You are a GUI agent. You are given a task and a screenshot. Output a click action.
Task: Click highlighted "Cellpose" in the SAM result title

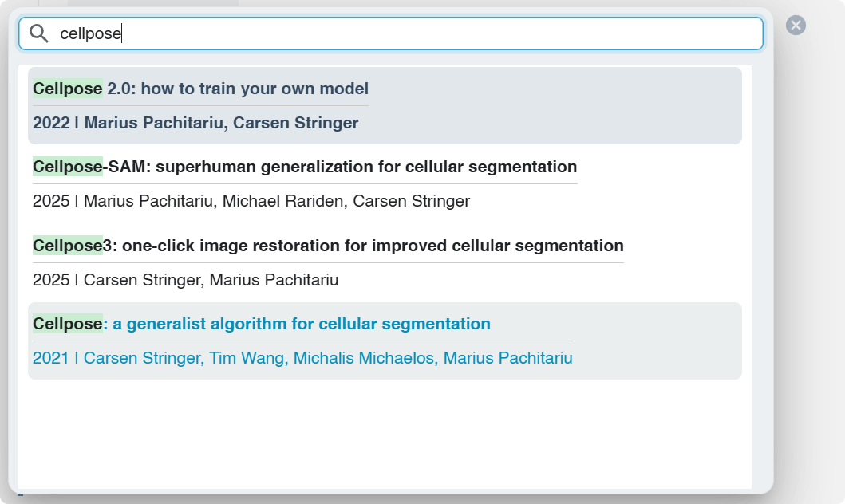pos(68,167)
